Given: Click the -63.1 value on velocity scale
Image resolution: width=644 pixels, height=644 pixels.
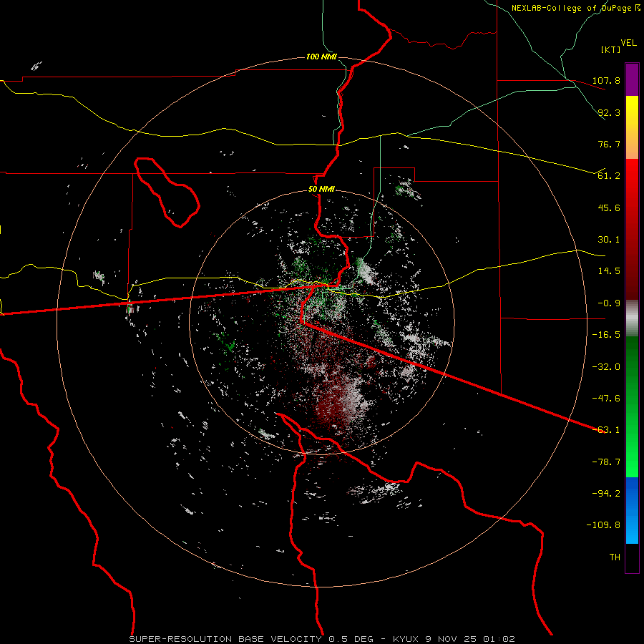Looking at the screenshot, I should click(606, 430).
